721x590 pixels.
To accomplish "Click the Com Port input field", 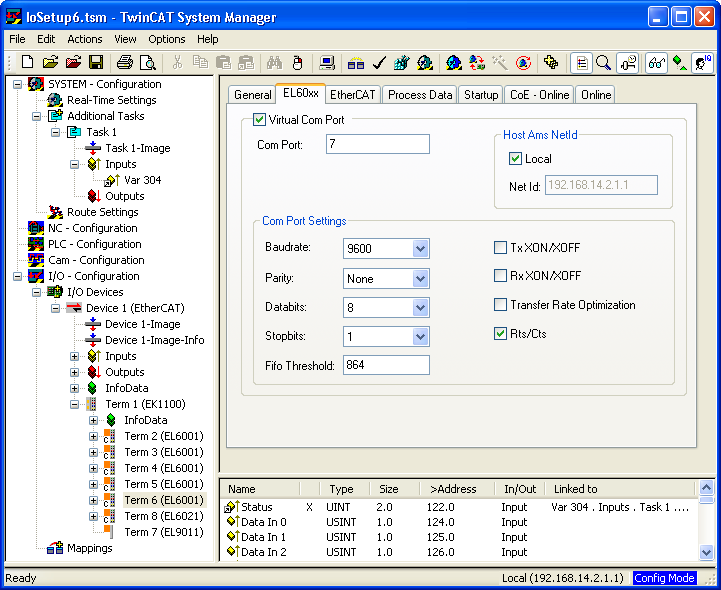I will 378,144.
